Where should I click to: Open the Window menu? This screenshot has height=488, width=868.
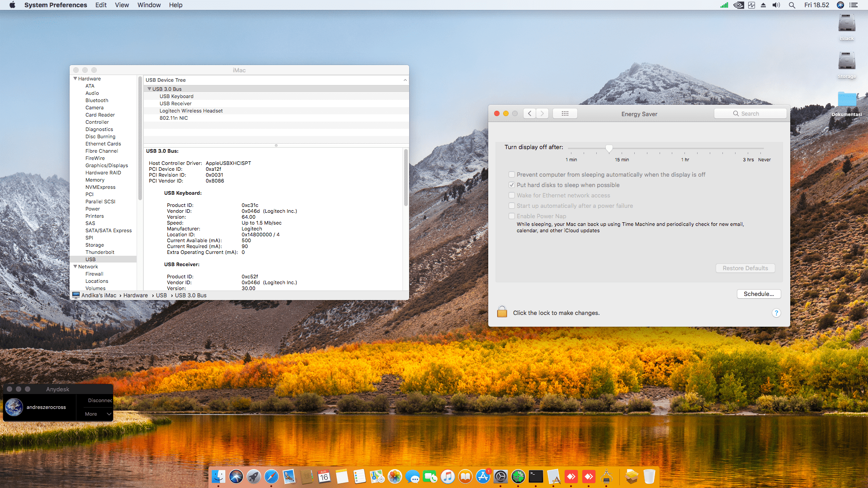pyautogui.click(x=149, y=5)
